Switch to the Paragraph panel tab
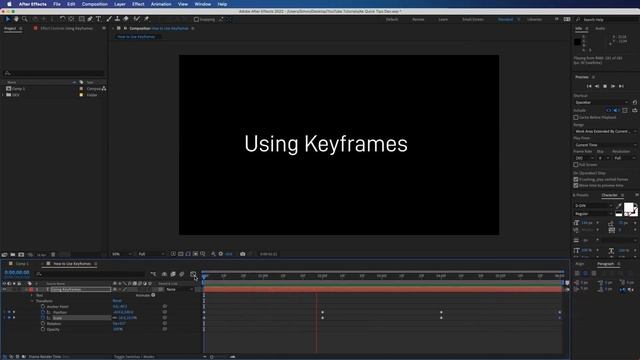 click(606, 264)
